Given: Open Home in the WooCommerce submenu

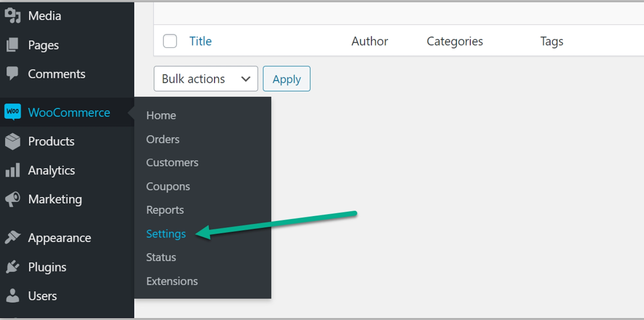Looking at the screenshot, I should click(x=161, y=115).
